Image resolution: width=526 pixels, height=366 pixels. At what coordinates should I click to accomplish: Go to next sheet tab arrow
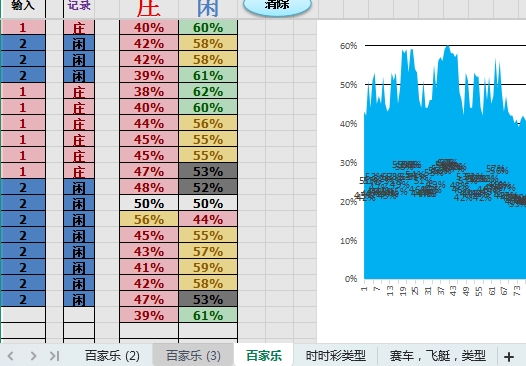coord(33,356)
